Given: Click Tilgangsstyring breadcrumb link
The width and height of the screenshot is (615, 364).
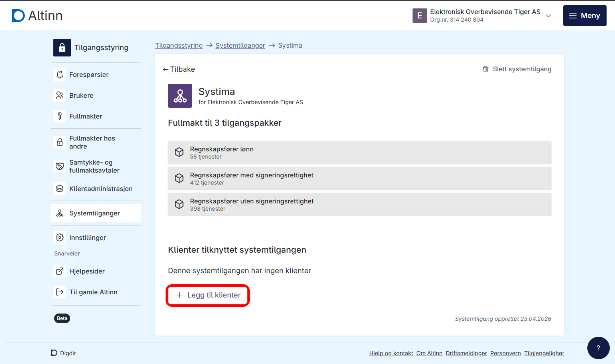Looking at the screenshot, I should coord(179,46).
